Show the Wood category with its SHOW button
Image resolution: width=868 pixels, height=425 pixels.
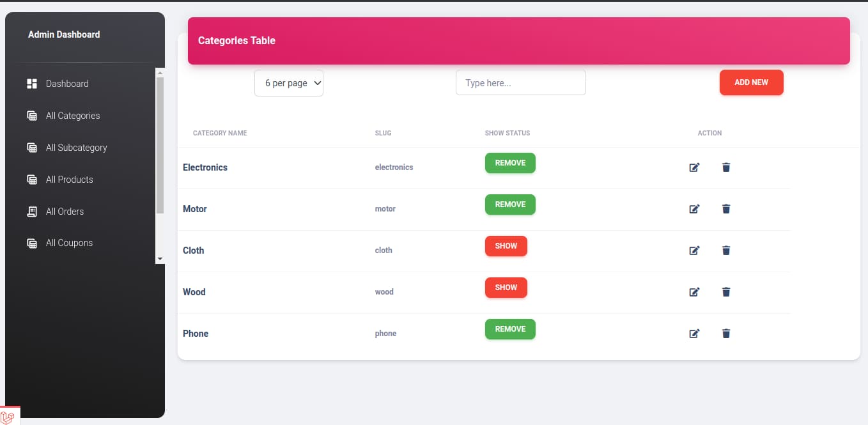click(506, 287)
